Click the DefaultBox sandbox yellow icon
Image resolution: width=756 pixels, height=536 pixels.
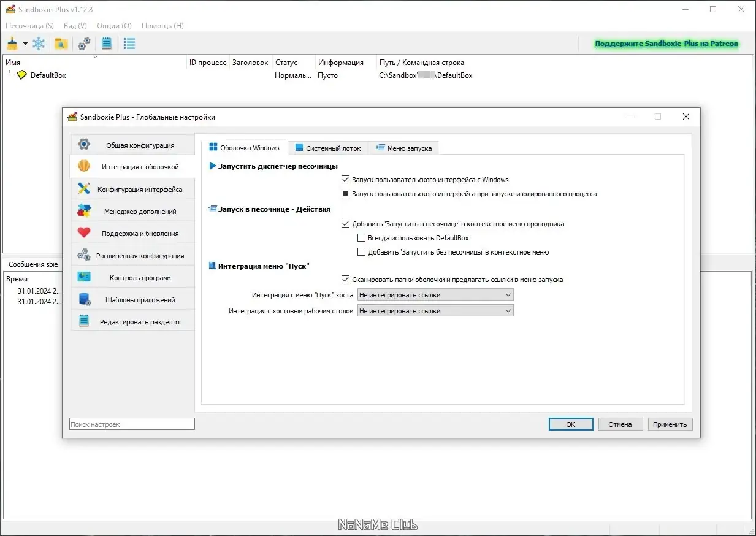[22, 75]
